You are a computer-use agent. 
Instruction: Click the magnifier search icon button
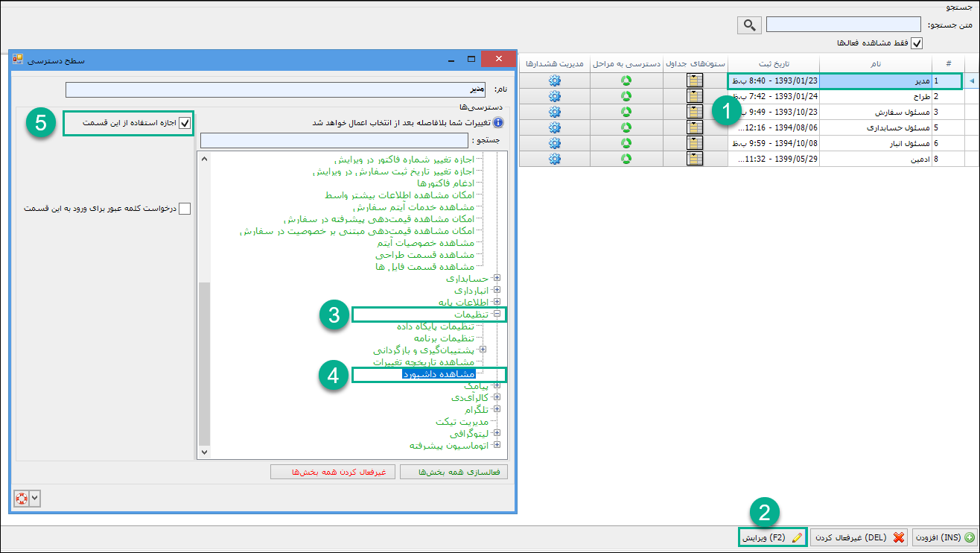tap(748, 25)
